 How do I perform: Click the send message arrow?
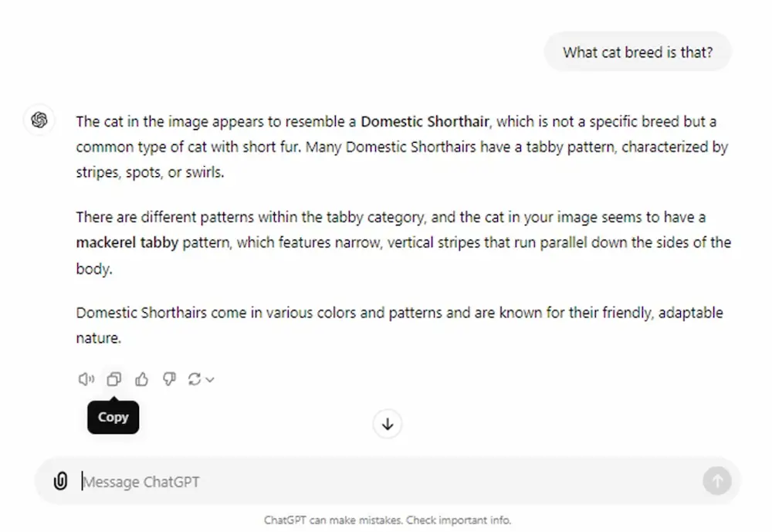pos(716,481)
